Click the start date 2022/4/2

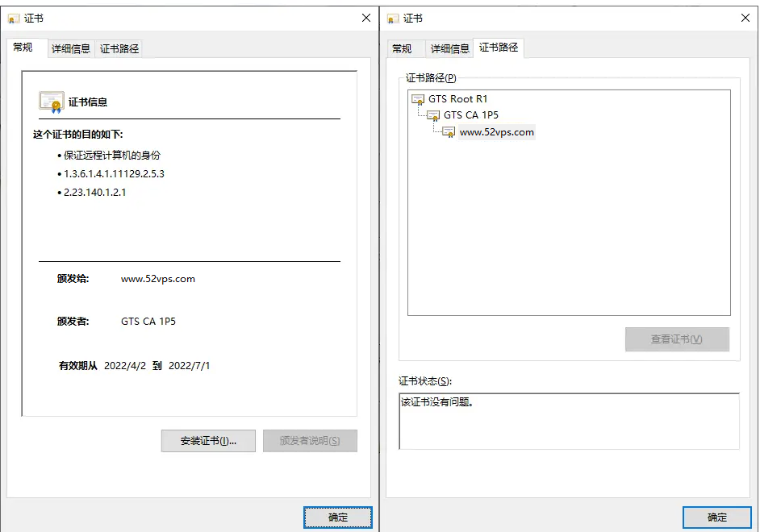(125, 366)
